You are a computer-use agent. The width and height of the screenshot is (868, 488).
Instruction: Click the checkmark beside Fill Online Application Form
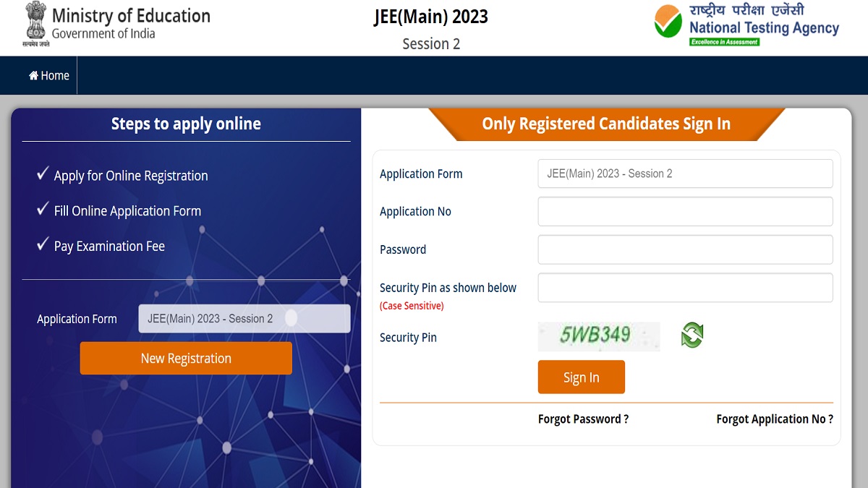[43, 210]
